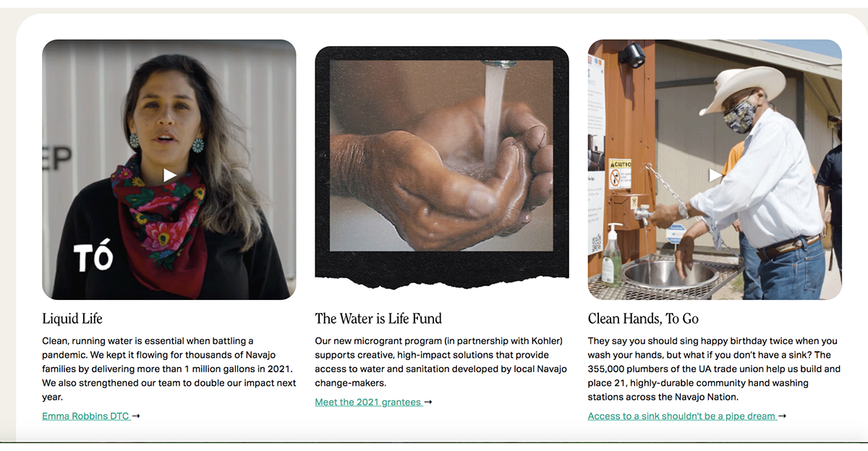Click the TÓ caption on the woman's video
Image resolution: width=868 pixels, height=451 pixels.
pos(93,257)
